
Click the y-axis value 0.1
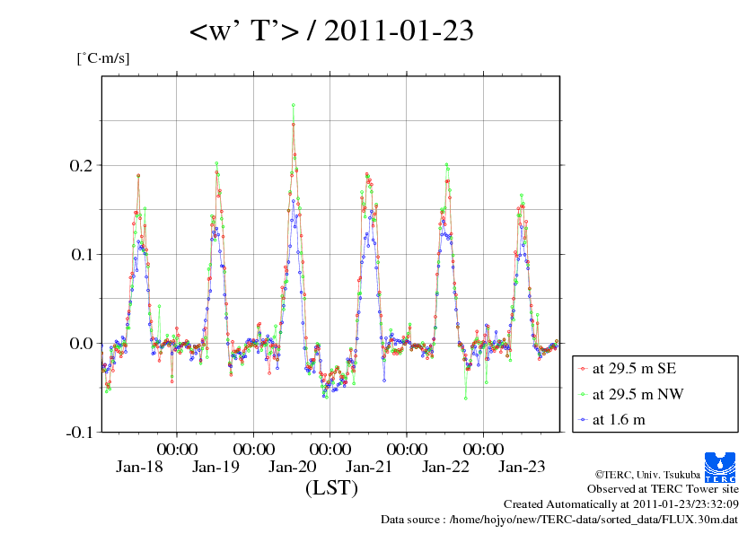(81, 255)
